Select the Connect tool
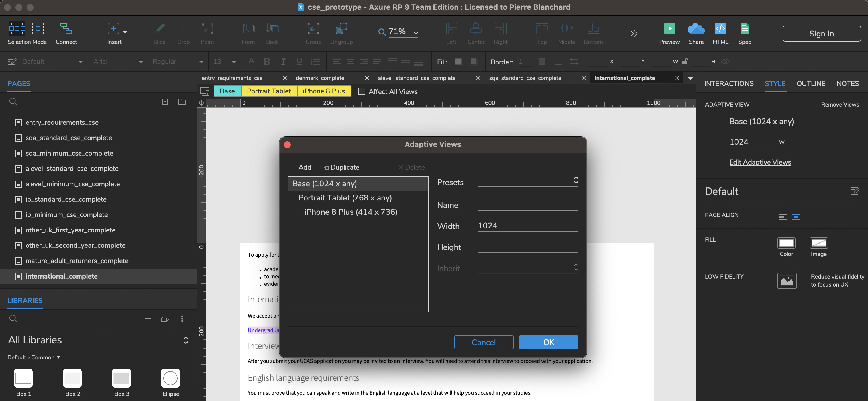 pyautogui.click(x=66, y=28)
